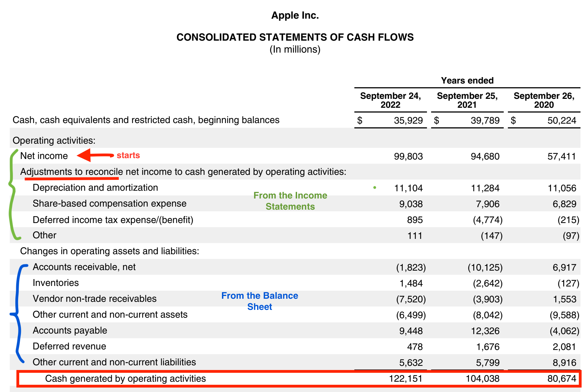This screenshot has width=588, height=392.
Task: Click the 122,151 operating cash total
Action: point(405,379)
